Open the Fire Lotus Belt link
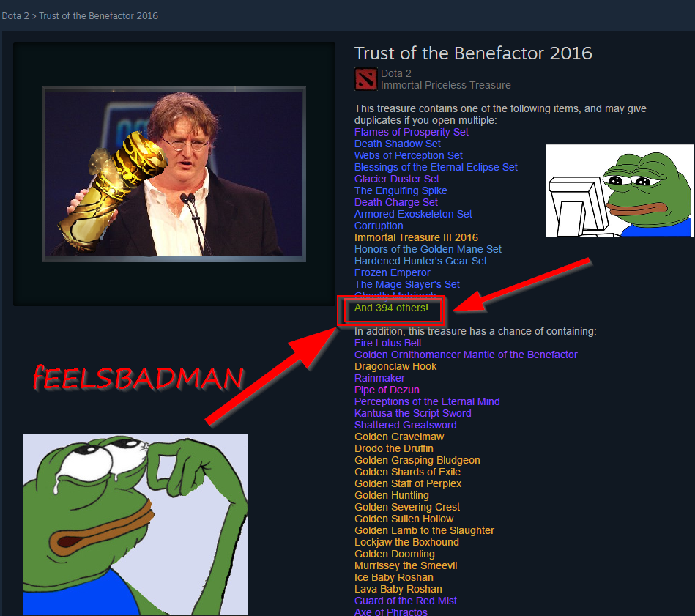 point(388,343)
